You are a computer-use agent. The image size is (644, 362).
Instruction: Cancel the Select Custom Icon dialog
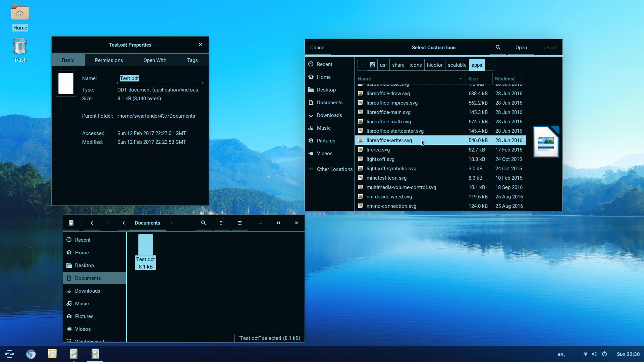pos(318,48)
